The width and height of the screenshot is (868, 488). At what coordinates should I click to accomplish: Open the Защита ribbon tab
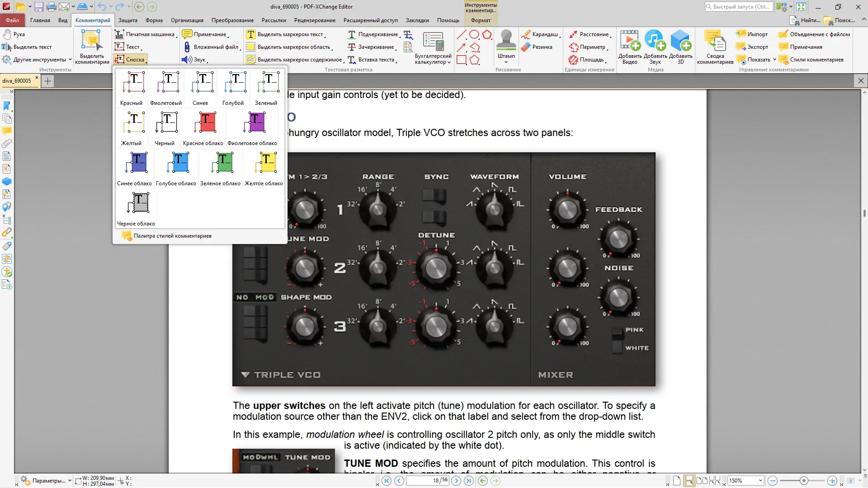[128, 20]
